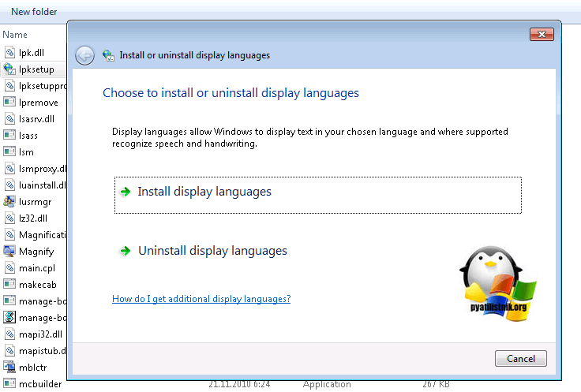This screenshot has width=581, height=392.
Task: Click the back arrow in the dialog
Action: 84,56
